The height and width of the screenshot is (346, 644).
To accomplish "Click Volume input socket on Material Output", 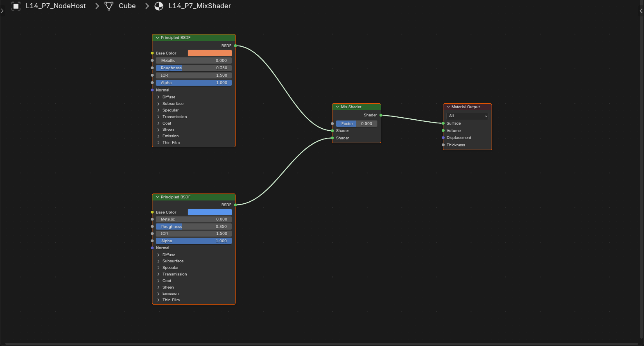I will tap(443, 131).
